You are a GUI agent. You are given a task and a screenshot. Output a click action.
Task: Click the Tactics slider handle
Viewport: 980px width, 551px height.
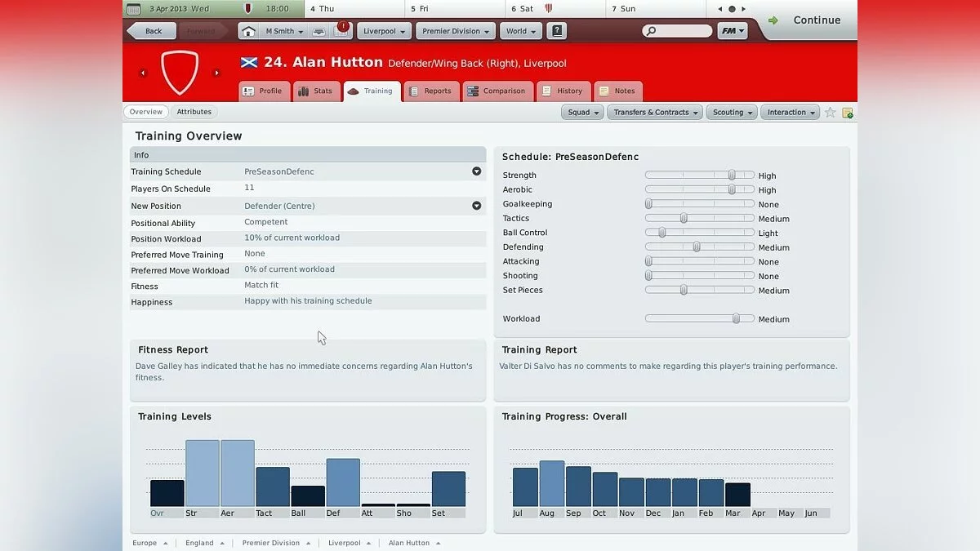[684, 218]
